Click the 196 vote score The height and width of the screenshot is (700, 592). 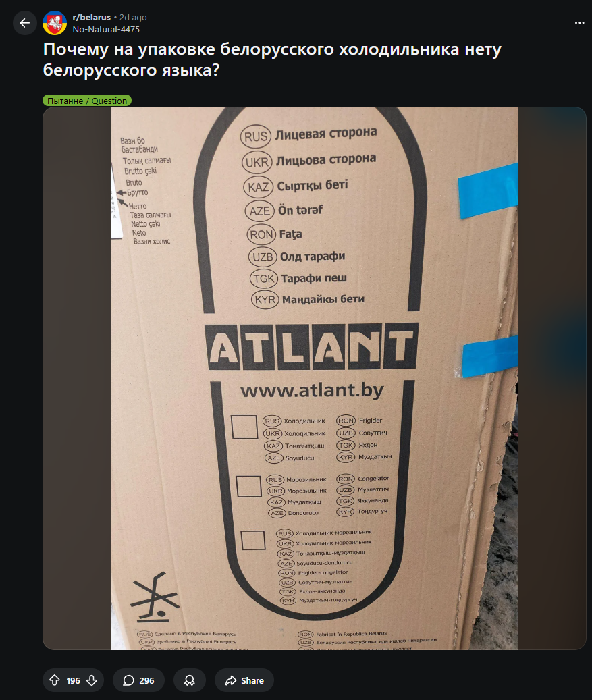coord(73,680)
